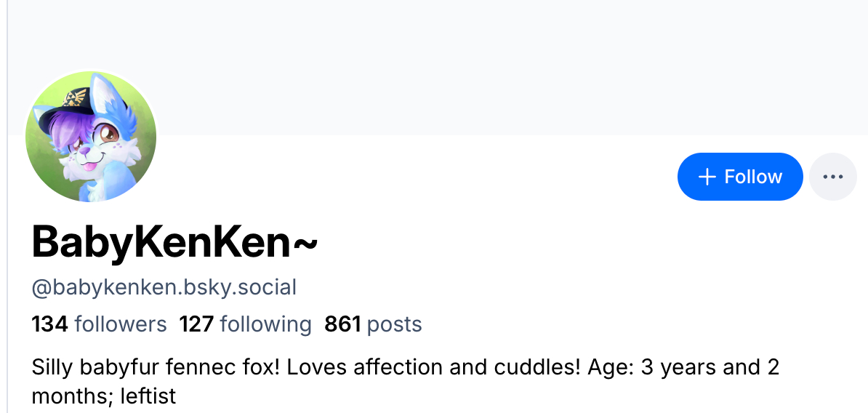Select the BabyKenKen~ display name
Viewport: 868px width, 413px height.
174,242
